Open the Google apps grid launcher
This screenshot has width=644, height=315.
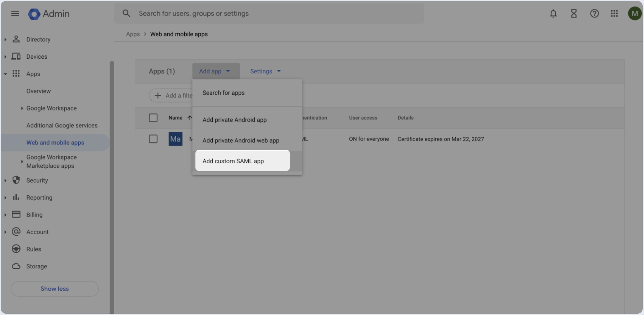[x=614, y=13]
